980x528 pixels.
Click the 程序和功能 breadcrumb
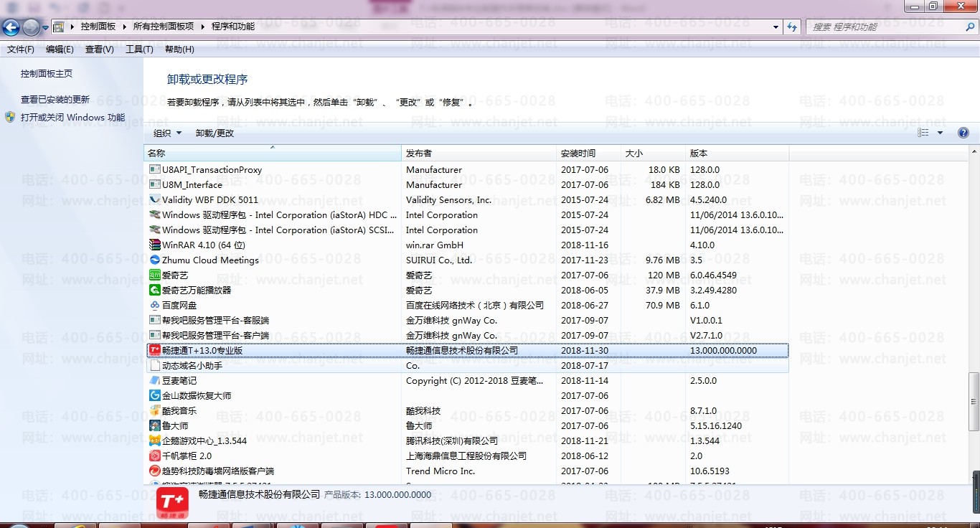[232, 27]
